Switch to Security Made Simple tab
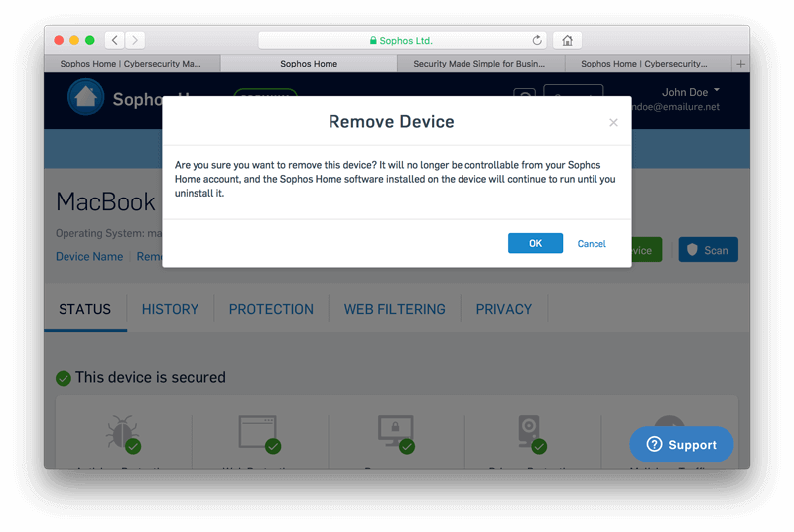Image resolution: width=794 pixels, height=532 pixels. 480,64
